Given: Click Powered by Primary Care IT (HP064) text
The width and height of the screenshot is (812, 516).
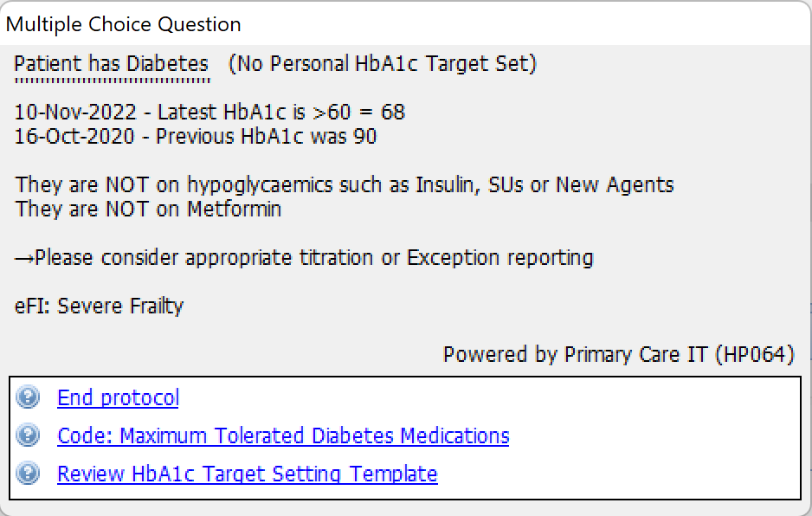Looking at the screenshot, I should point(619,355).
